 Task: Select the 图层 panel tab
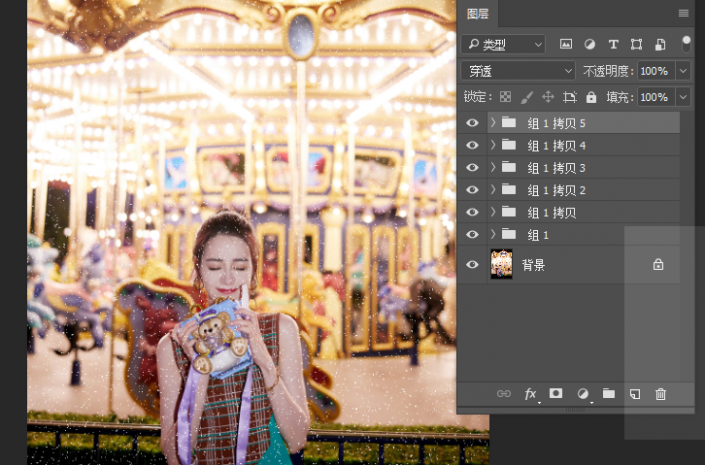tap(478, 13)
